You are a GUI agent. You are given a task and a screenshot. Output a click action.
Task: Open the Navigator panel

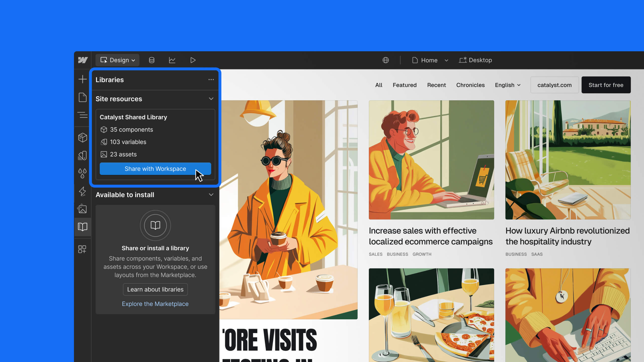click(82, 115)
